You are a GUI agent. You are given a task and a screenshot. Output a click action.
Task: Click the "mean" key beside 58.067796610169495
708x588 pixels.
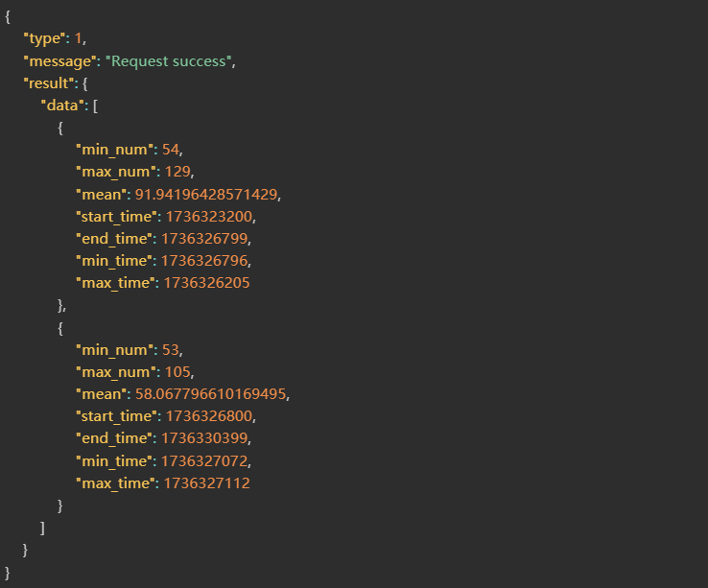pyautogui.click(x=101, y=394)
